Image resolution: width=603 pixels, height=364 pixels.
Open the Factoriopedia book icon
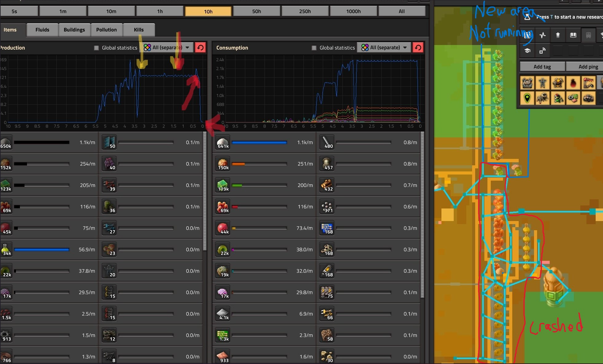573,35
